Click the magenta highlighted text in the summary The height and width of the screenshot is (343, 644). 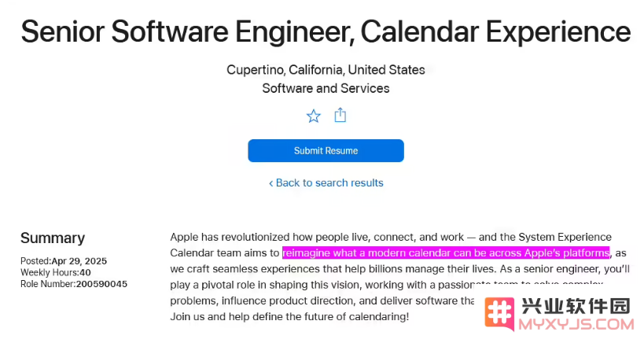[x=446, y=253]
